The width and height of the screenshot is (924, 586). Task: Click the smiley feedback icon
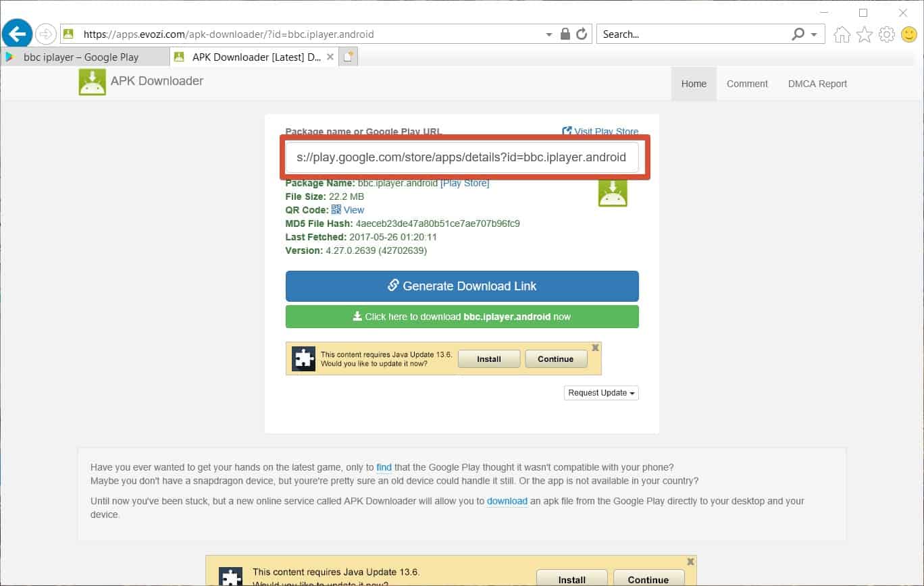(x=909, y=34)
